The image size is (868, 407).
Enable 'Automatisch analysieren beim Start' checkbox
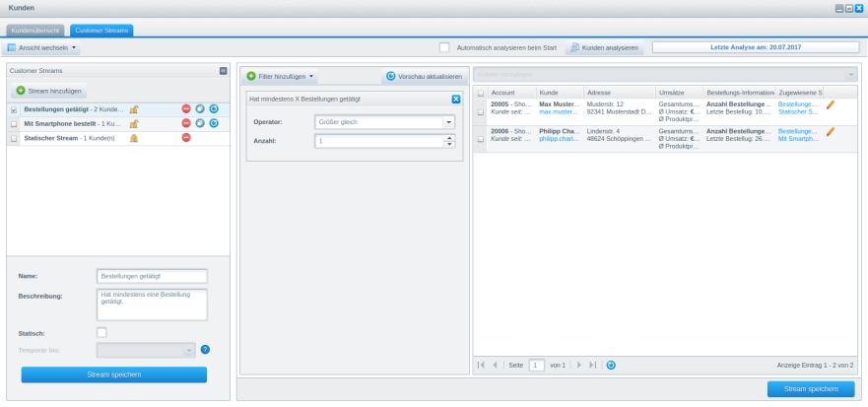444,47
